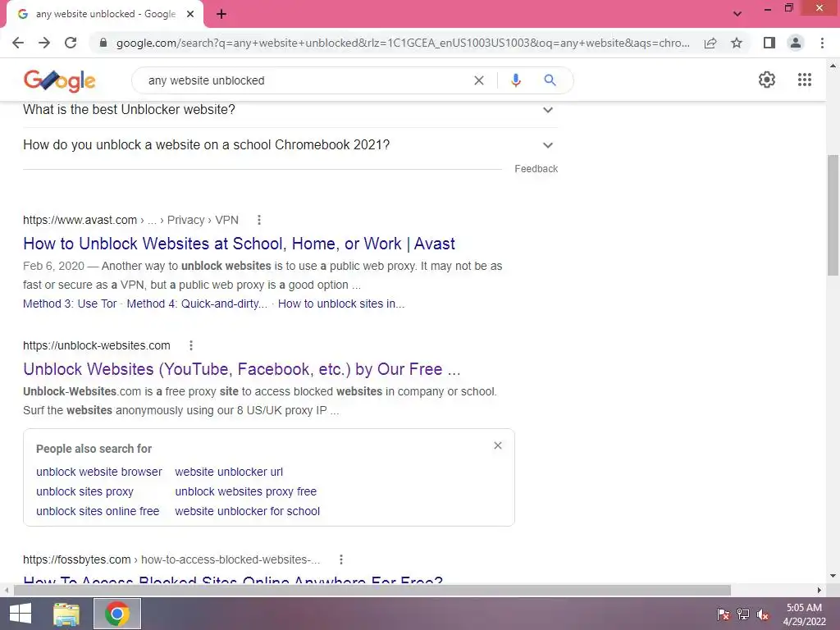This screenshot has width=840, height=630.
Task: Click Chrome icon in taskbar
Action: coord(117,614)
